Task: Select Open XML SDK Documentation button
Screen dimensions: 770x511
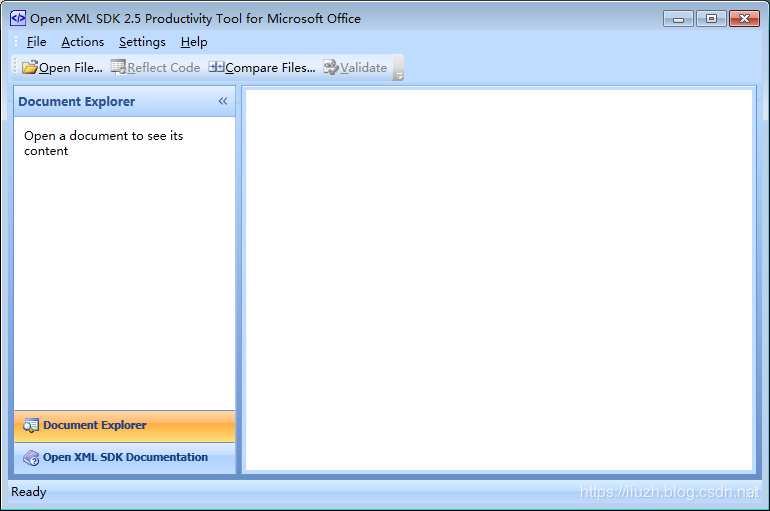Action: pos(125,458)
